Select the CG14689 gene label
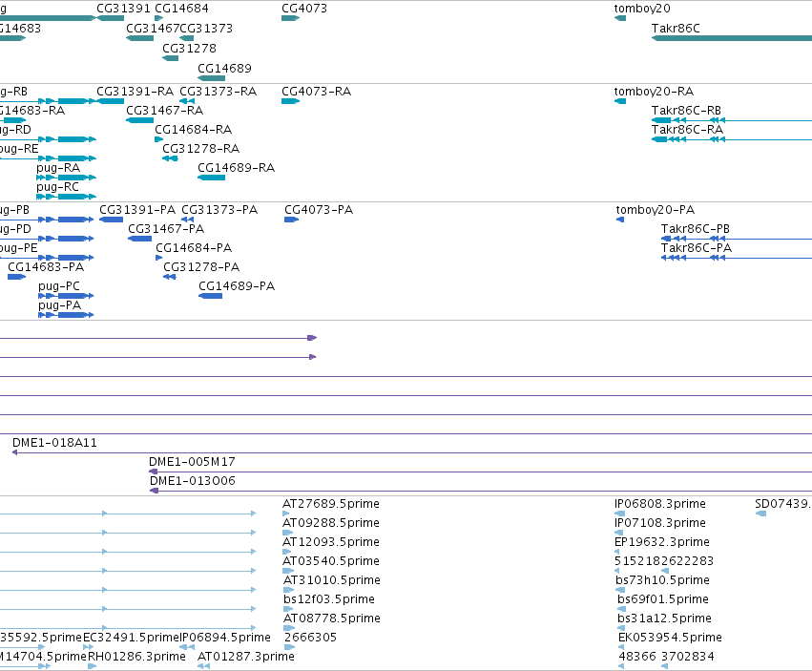Viewport: 812px width, 671px height. click(225, 69)
